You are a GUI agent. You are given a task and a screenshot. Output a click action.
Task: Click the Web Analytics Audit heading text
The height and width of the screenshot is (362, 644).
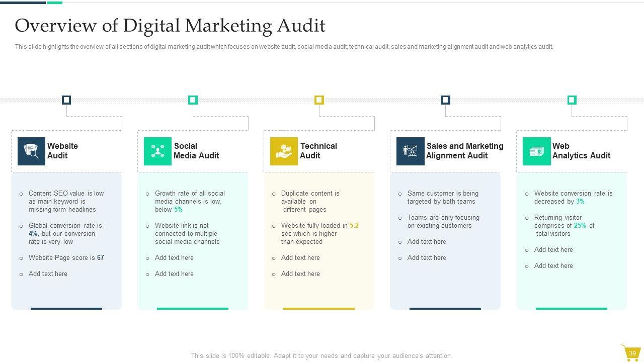(x=581, y=151)
